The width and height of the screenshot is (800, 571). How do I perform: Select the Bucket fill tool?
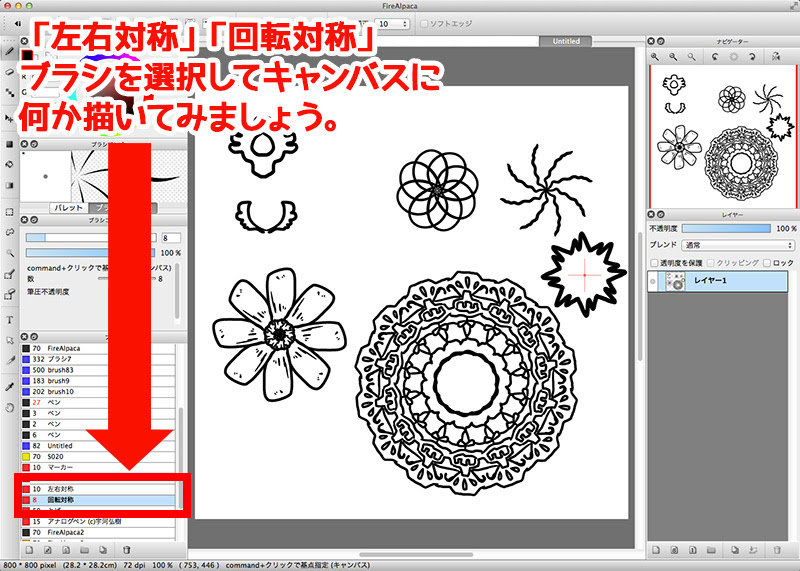[9, 165]
